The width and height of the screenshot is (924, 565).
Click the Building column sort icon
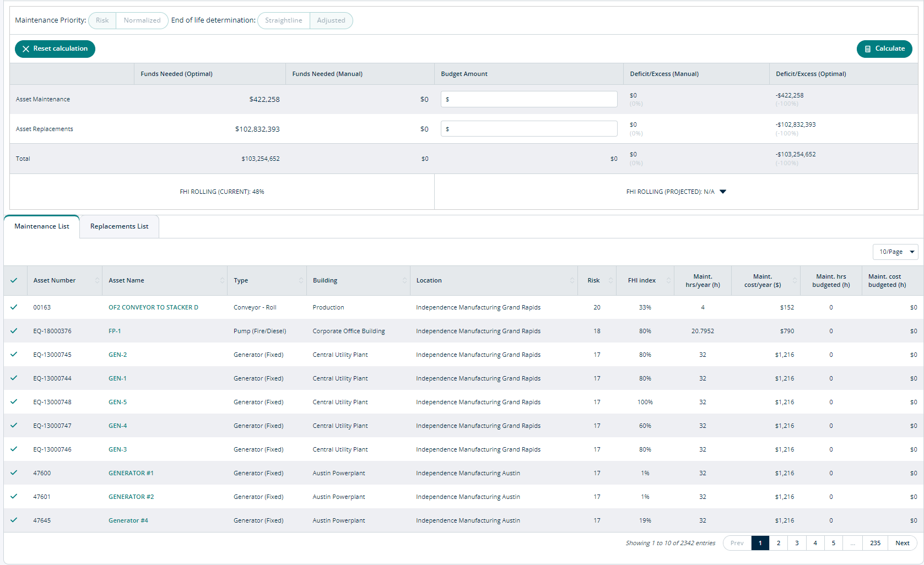click(404, 280)
